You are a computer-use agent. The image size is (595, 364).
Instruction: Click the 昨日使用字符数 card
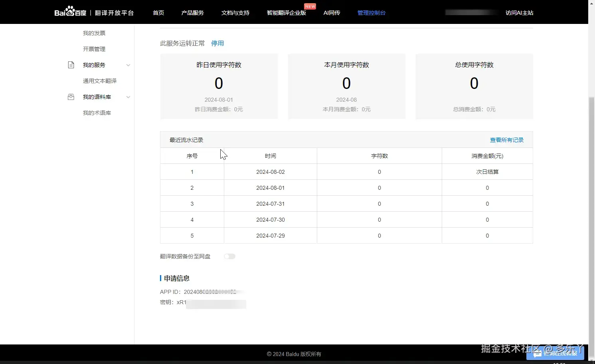click(x=219, y=87)
